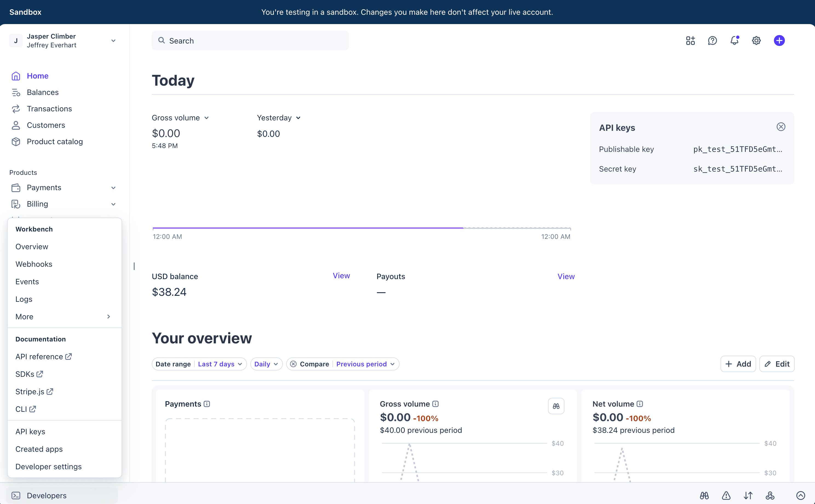Screen dimensions: 815x504
Task: Click the purple plus create button
Action: point(779,40)
